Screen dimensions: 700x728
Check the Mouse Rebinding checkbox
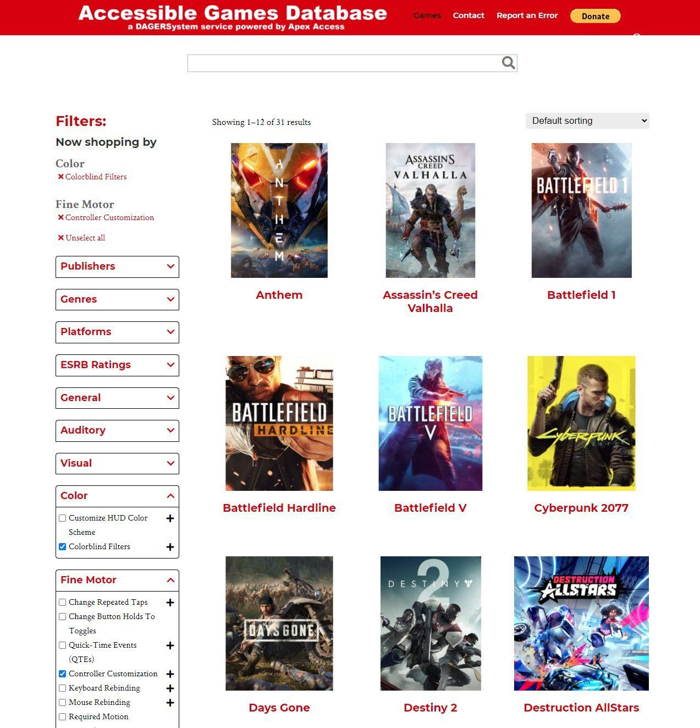(63, 703)
